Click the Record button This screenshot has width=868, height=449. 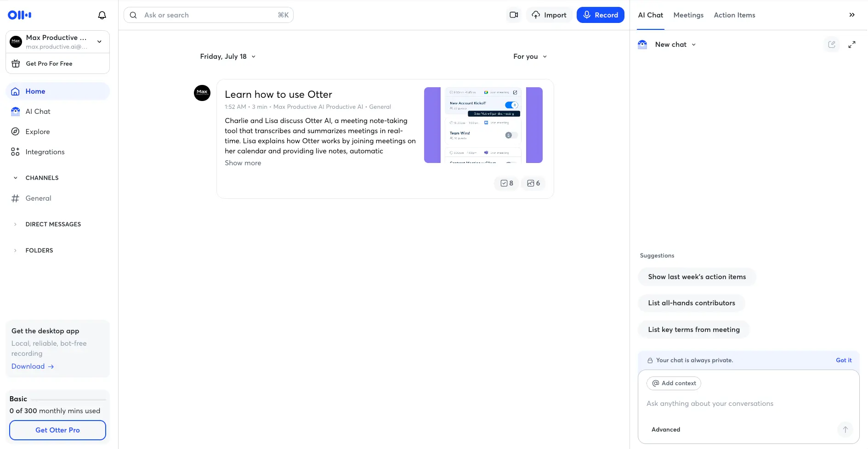pyautogui.click(x=601, y=15)
